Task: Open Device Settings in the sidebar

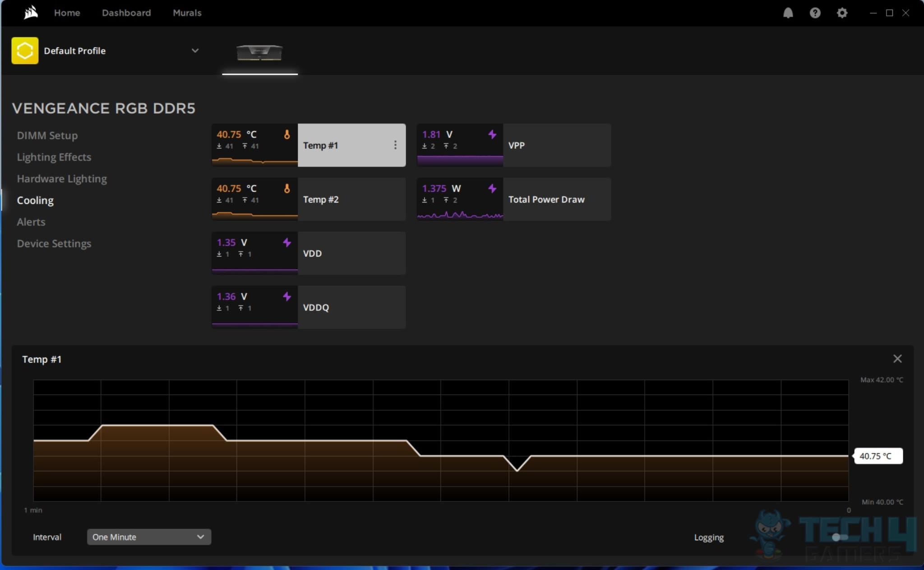Action: click(x=54, y=244)
